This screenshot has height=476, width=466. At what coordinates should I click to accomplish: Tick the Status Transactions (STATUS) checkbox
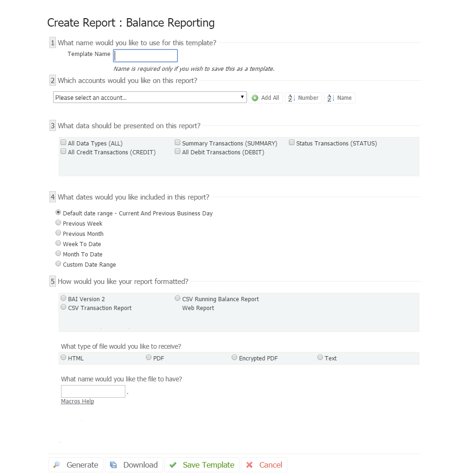[x=292, y=143]
